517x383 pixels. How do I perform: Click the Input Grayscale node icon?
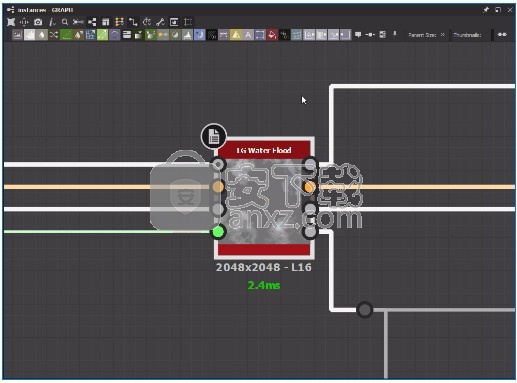click(x=321, y=35)
